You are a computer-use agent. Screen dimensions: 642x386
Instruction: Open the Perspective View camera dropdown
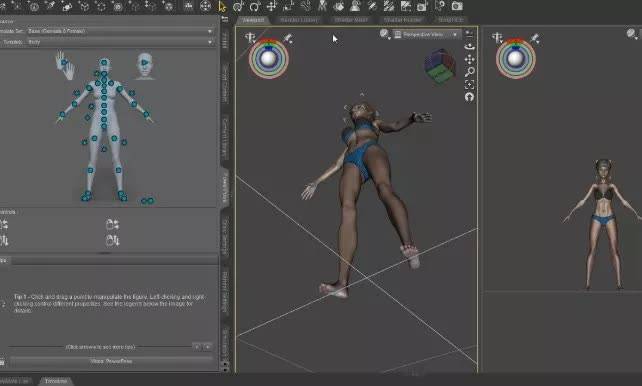[x=426, y=35]
